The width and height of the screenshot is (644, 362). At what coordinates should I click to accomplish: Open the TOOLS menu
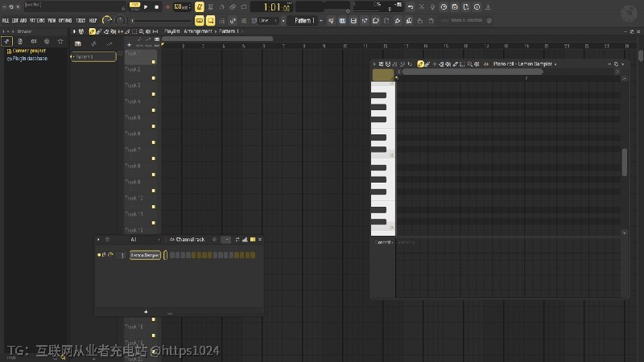[81, 21]
